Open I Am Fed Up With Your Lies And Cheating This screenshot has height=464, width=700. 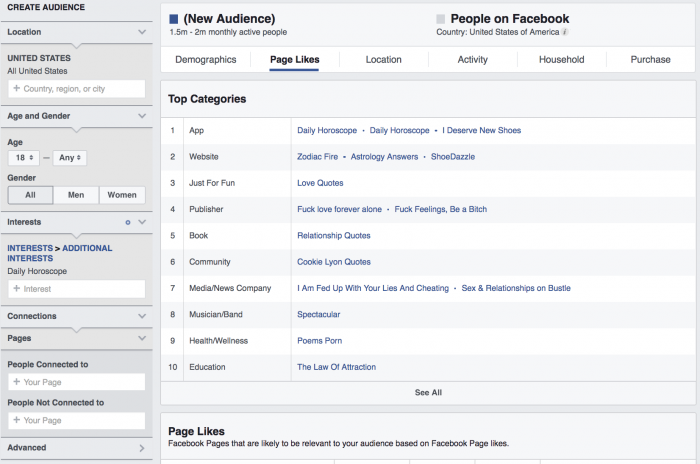[x=373, y=288]
